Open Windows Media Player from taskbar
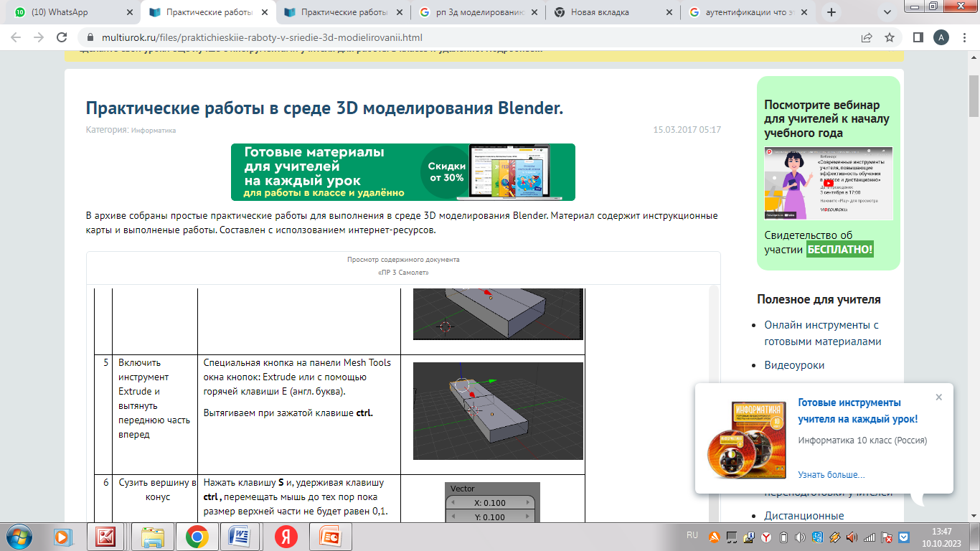Viewport: 980px width, 551px height. [x=62, y=537]
